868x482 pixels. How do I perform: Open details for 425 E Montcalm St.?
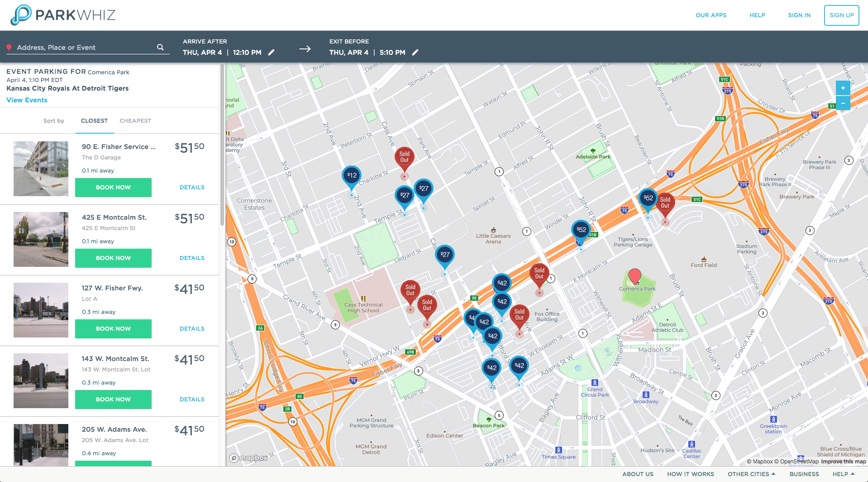tap(192, 258)
